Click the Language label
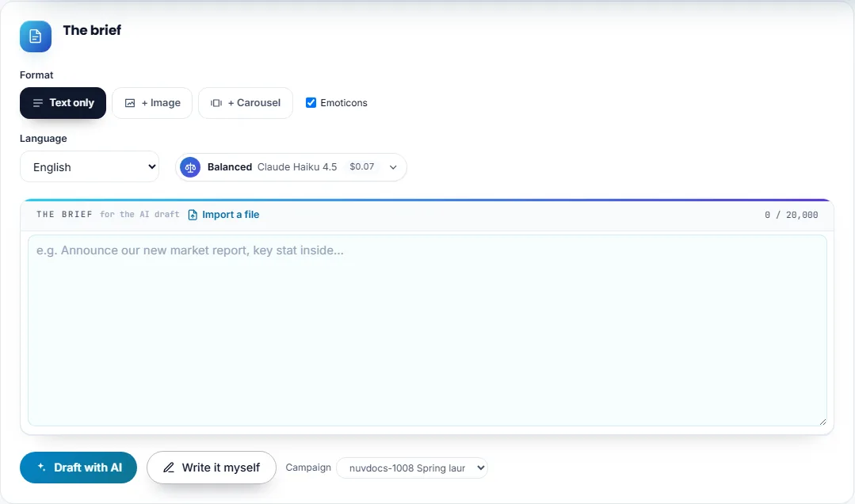Viewport: 855px width, 504px height. [x=44, y=139]
